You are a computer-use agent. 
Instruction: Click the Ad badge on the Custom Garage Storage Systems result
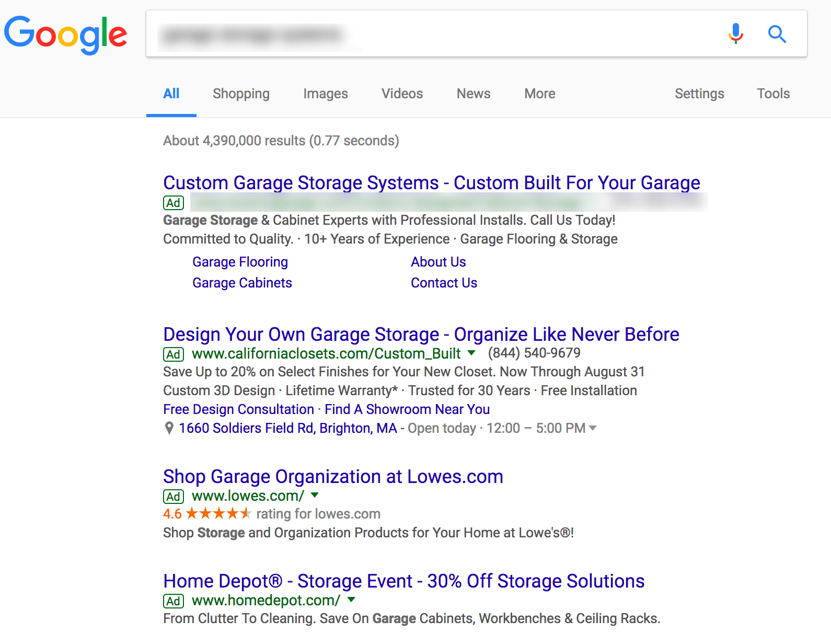(x=174, y=202)
